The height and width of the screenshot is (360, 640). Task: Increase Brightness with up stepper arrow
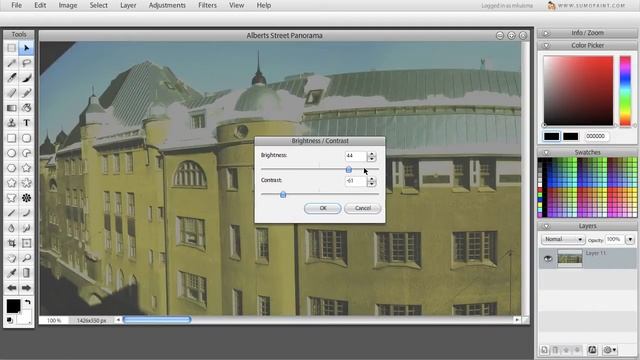click(371, 154)
